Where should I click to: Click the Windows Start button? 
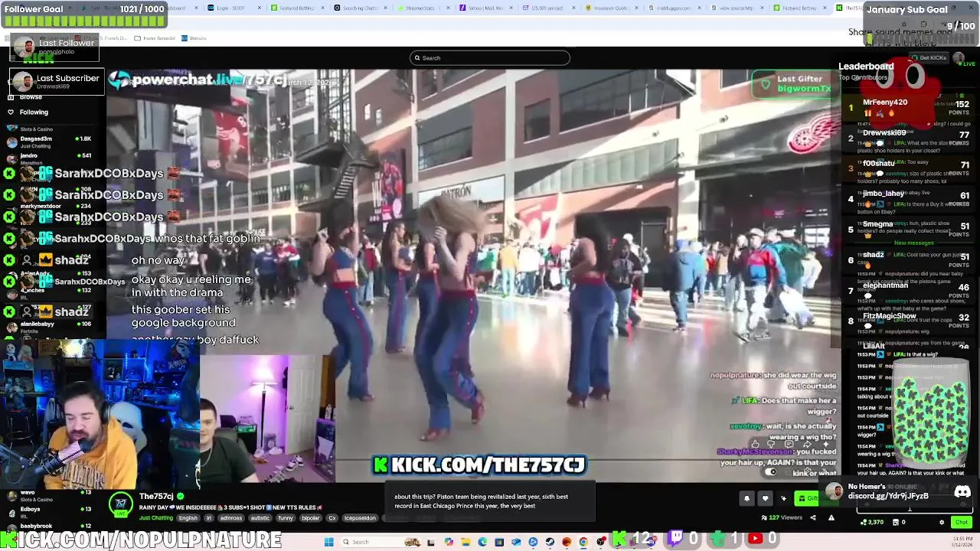(x=328, y=542)
